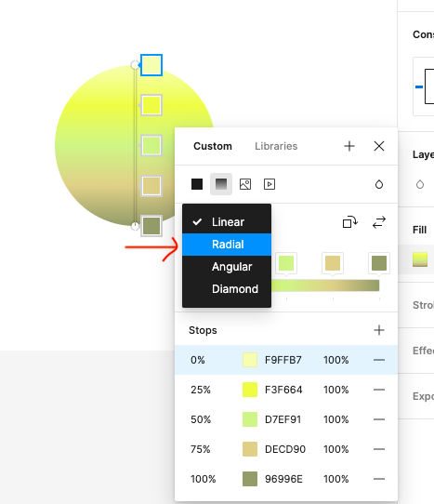
Task: Click the DECD90 stop color swatch
Action: pyautogui.click(x=250, y=449)
